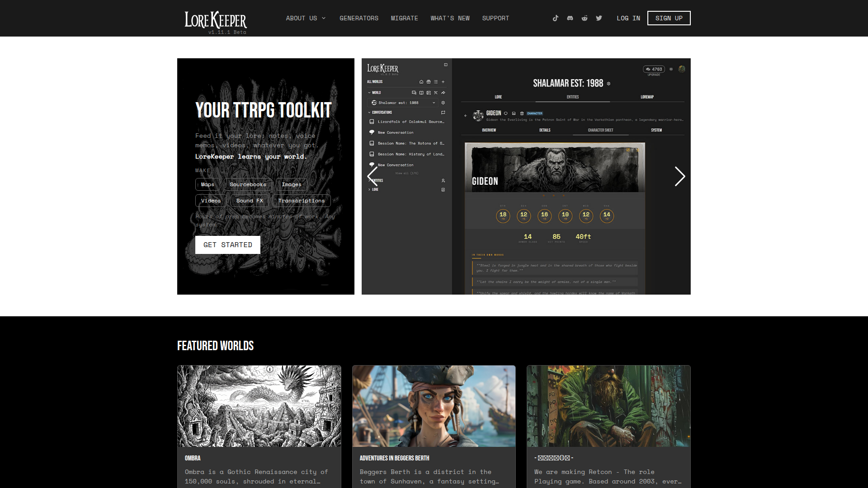
Task: Click the image generator icon in World row
Action: (x=429, y=93)
